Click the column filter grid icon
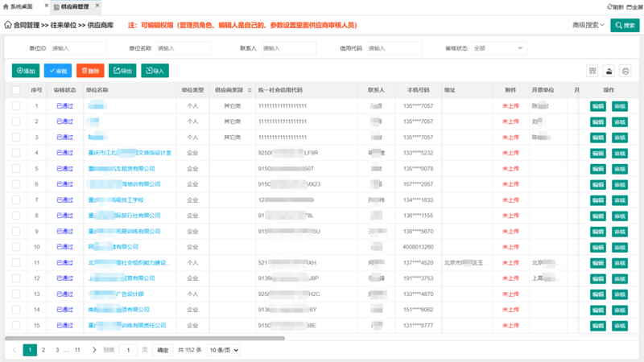The image size is (644, 362). pyautogui.click(x=592, y=71)
